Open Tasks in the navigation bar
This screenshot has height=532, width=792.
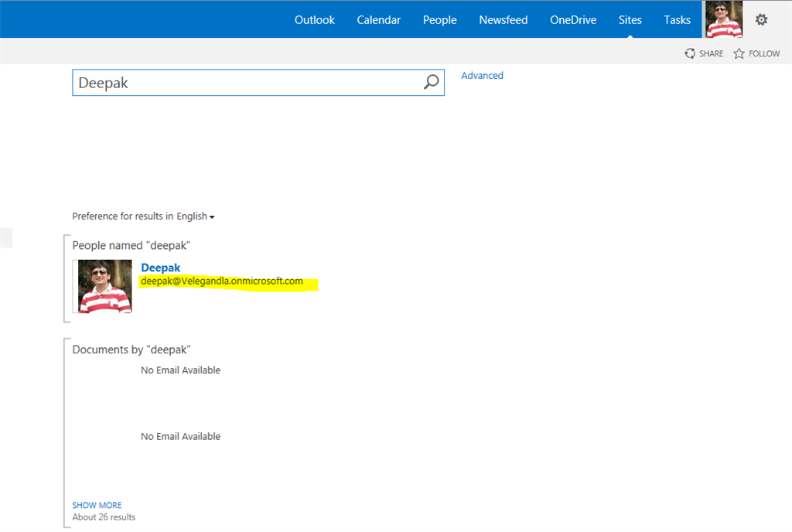(678, 20)
